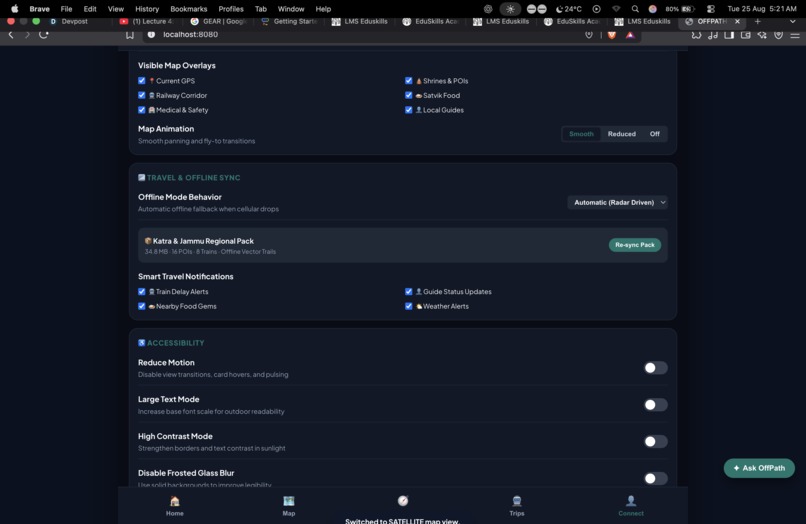This screenshot has height=524, width=806.
Task: Open the Ask OffPath assistant
Action: click(759, 468)
